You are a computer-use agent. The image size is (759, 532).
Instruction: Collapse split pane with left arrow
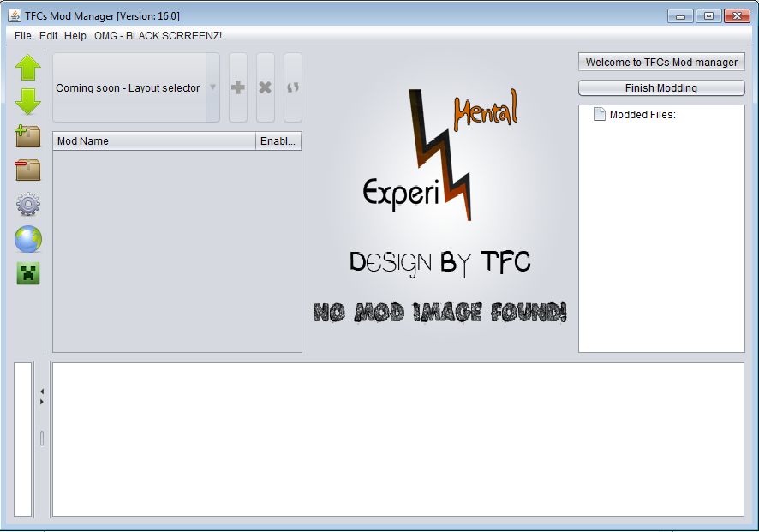(42, 392)
